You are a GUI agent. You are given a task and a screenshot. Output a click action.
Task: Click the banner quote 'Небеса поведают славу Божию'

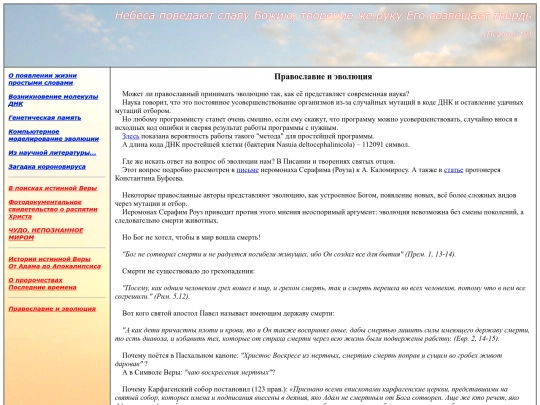[x=207, y=15]
